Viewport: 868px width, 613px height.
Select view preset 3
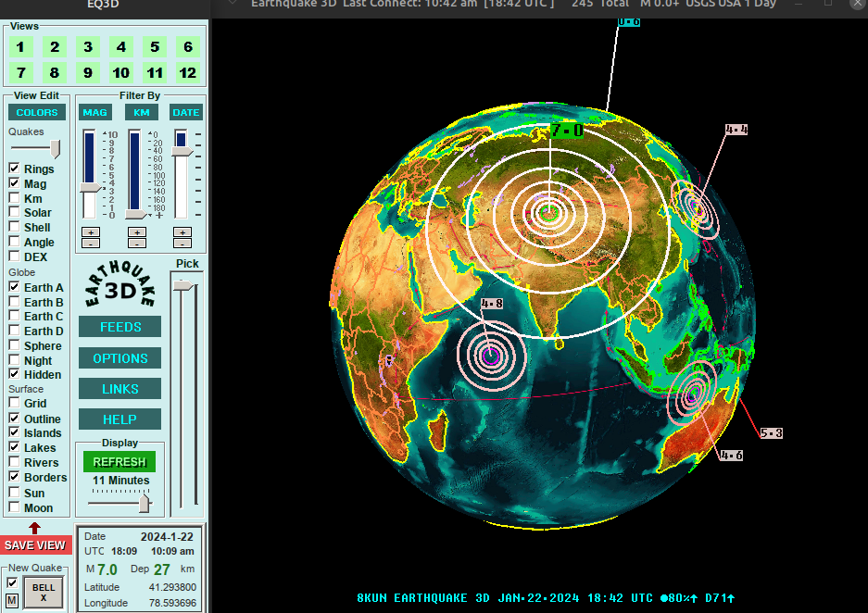coord(88,47)
